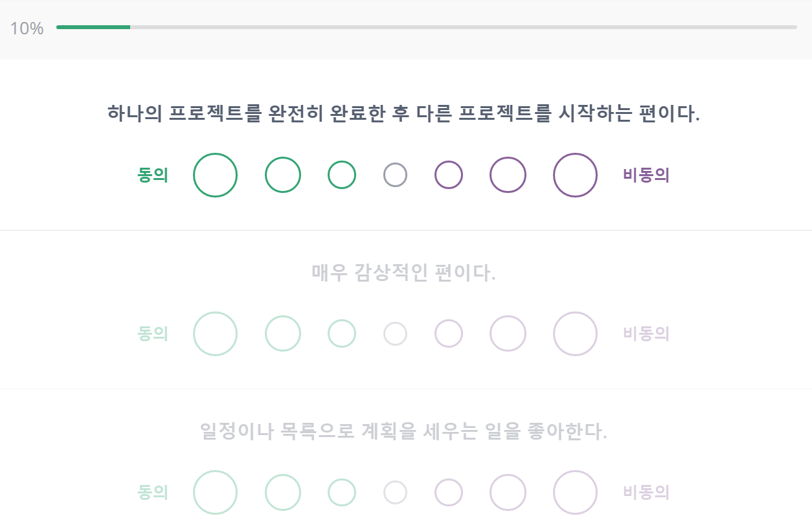Choose the neutral circle for the sentimental question
The height and width of the screenshot is (518, 812).
point(395,333)
